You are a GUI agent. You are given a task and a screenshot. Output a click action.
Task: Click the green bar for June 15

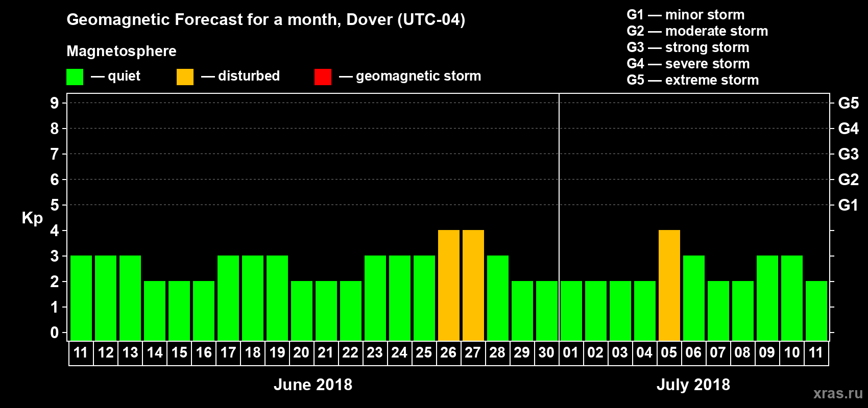point(179,311)
